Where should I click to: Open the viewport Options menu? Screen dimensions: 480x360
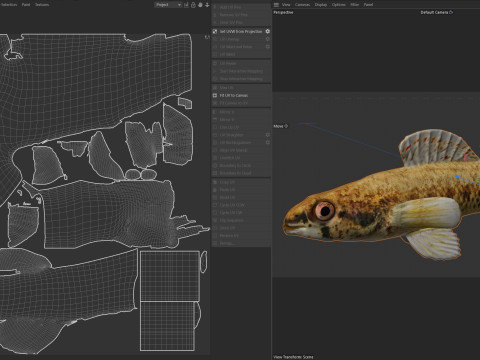(x=338, y=5)
